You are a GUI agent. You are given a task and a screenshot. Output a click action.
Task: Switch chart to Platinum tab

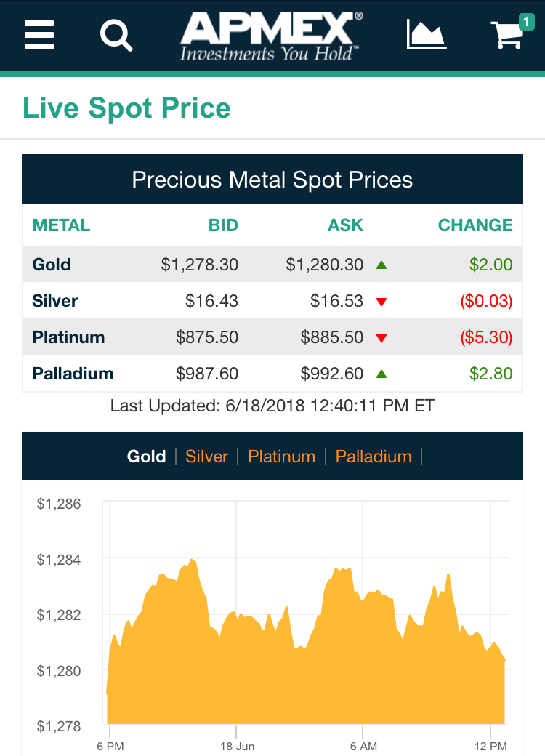[x=281, y=457]
